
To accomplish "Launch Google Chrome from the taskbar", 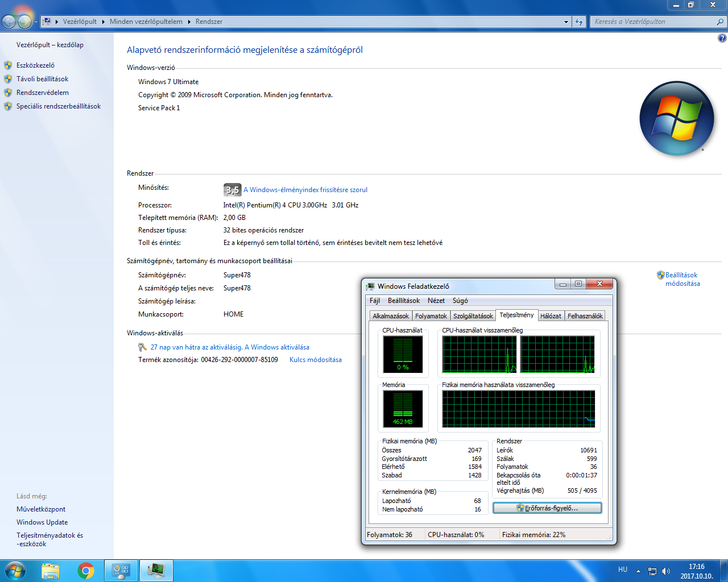I will tap(86, 571).
